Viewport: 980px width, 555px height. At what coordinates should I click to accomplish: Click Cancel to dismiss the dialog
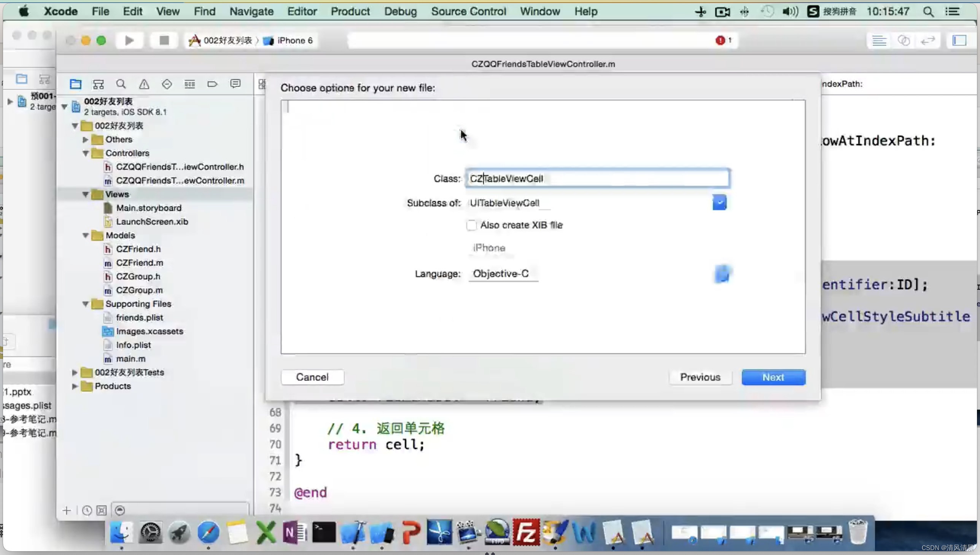coord(312,377)
